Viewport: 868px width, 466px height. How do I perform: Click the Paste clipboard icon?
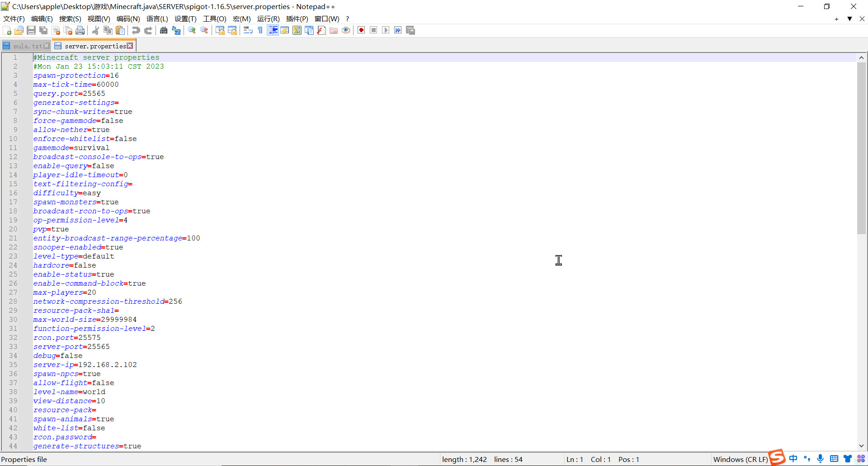point(120,30)
